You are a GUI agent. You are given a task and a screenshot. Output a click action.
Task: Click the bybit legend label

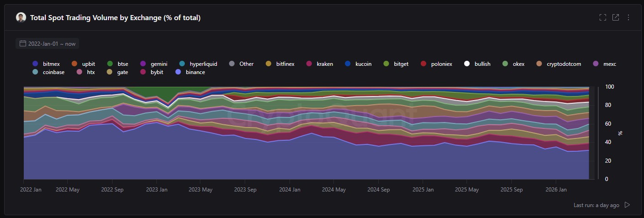click(x=156, y=72)
